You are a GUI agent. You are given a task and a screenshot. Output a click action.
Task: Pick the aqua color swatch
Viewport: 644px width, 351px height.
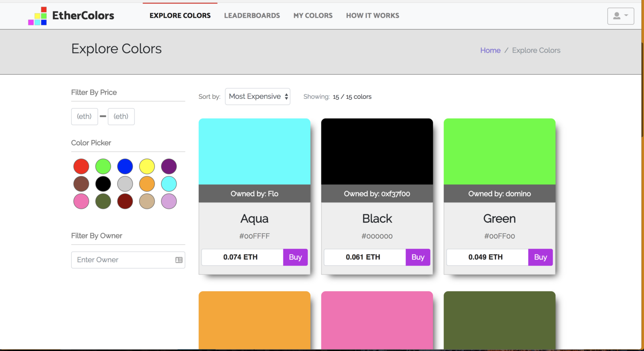point(169,184)
